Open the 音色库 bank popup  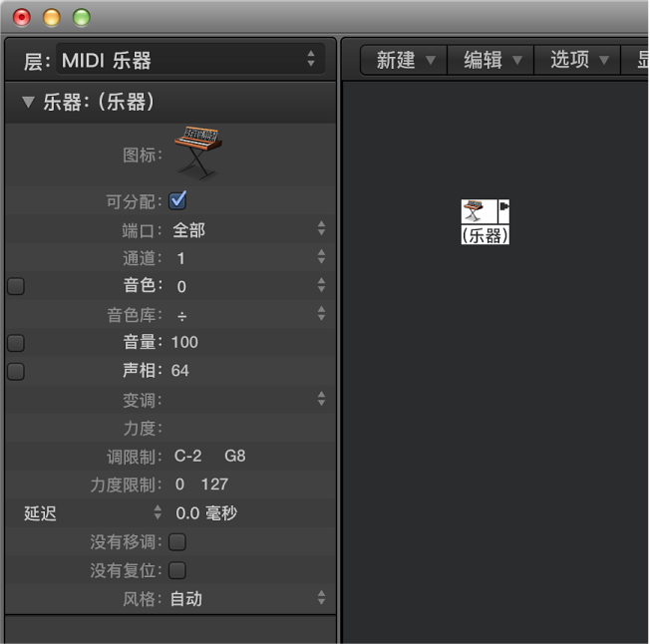pos(248,314)
